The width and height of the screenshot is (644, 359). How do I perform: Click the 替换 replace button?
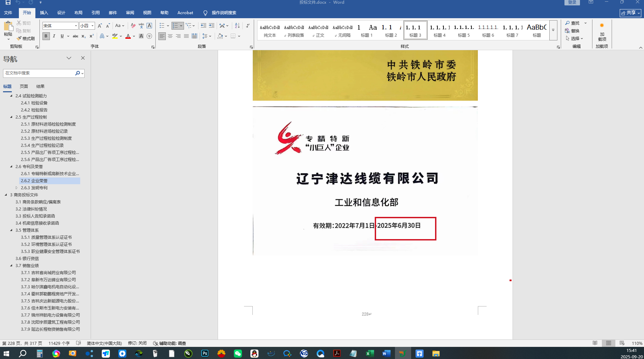pos(573,31)
